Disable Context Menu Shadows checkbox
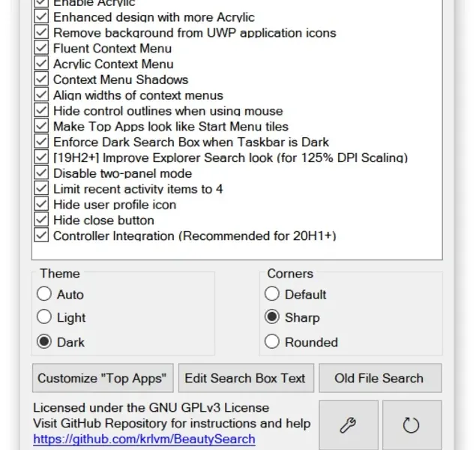This screenshot has height=450, width=476. [41, 79]
